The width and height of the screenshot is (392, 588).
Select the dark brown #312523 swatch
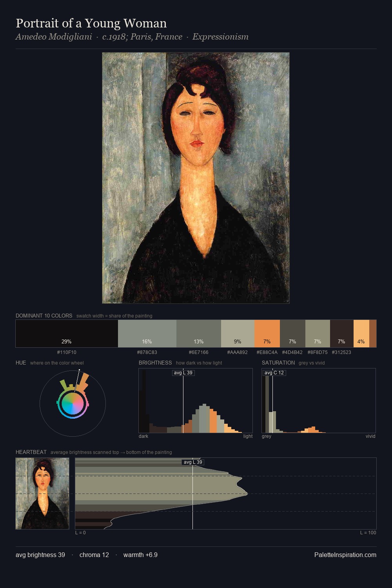click(342, 334)
